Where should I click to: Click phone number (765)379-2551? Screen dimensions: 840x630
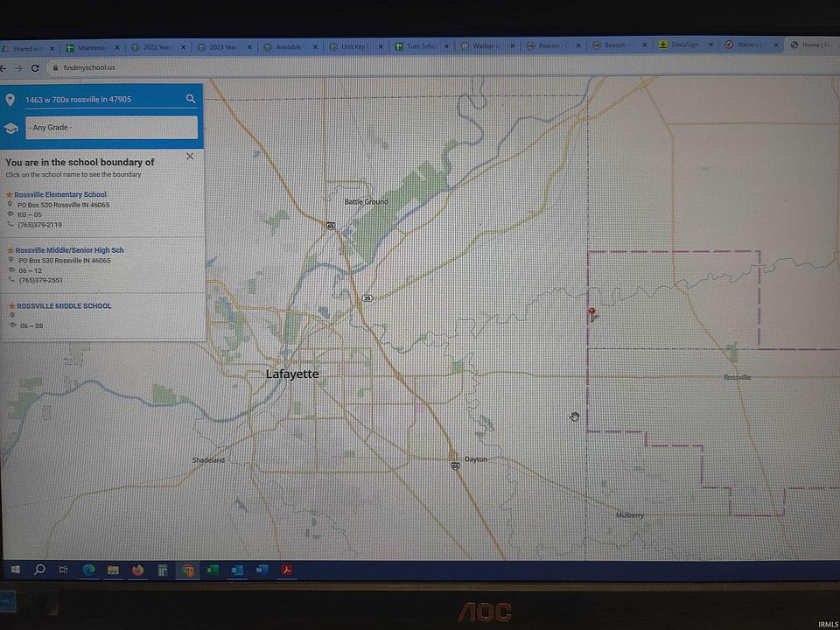pos(41,281)
